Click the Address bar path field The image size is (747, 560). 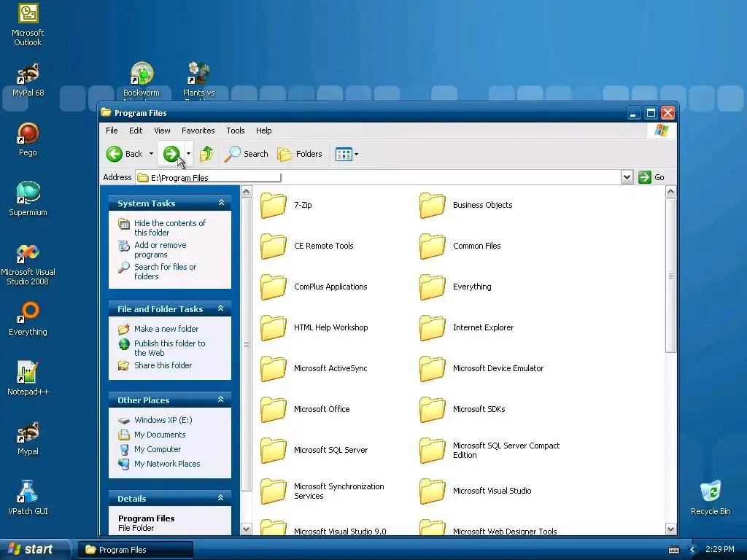point(379,177)
